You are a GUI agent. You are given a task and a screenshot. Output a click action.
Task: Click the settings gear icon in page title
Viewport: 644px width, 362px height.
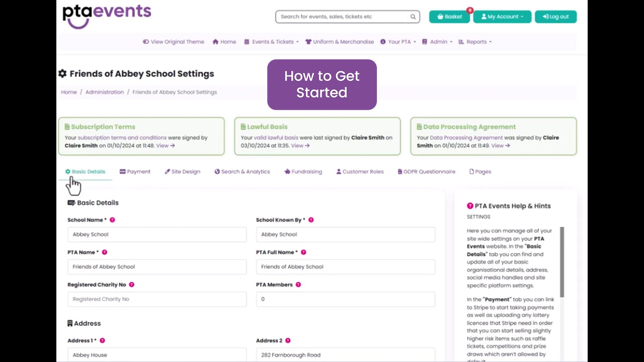point(62,73)
